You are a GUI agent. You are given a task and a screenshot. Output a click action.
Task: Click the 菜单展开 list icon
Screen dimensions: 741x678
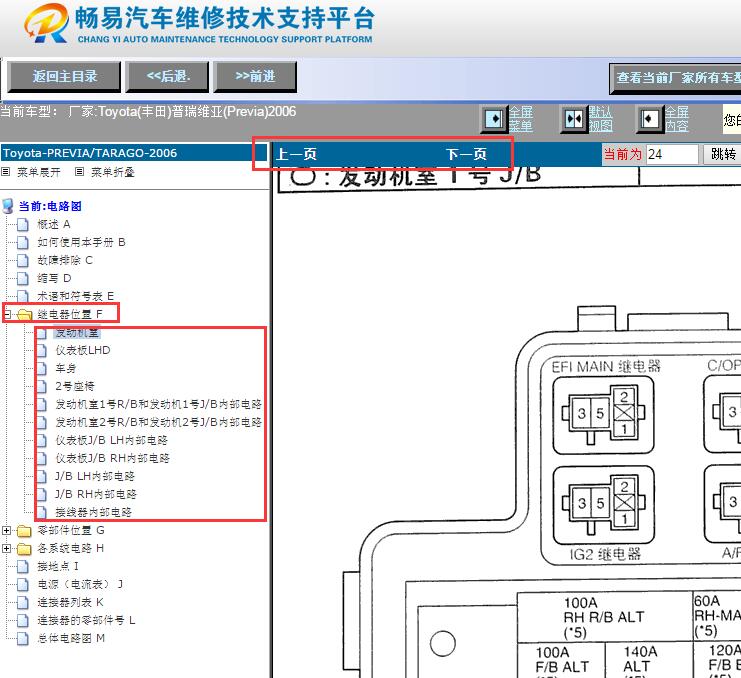6,172
